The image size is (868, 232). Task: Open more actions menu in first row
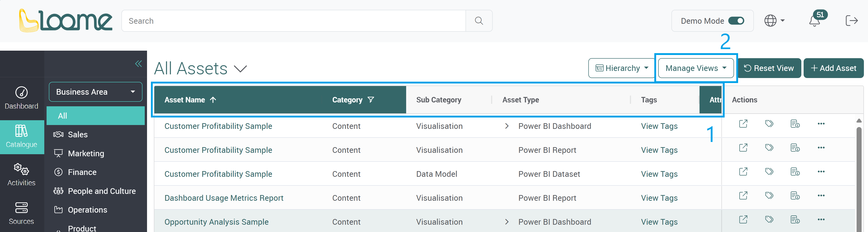pos(821,124)
